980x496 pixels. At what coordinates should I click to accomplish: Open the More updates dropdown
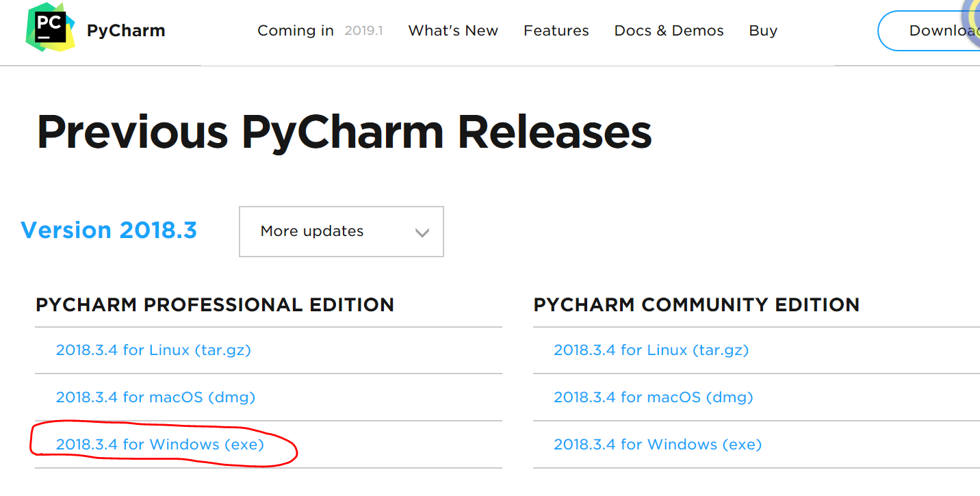click(x=340, y=231)
